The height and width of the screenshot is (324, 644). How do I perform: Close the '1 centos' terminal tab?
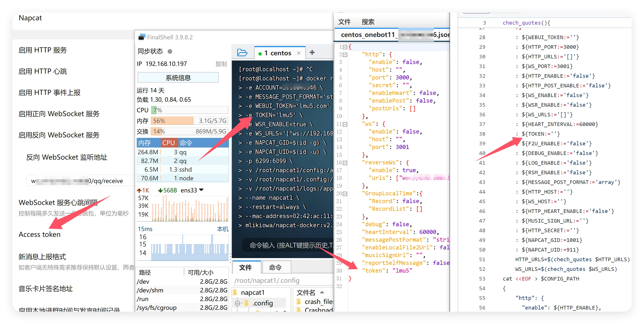[x=299, y=53]
